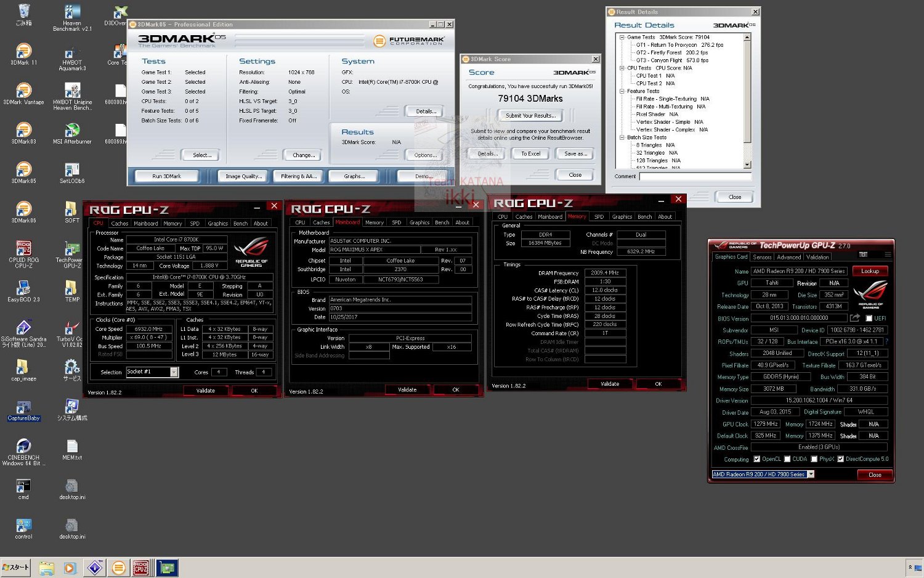Click Submit Your Results button
The height and width of the screenshot is (578, 924).
(530, 116)
